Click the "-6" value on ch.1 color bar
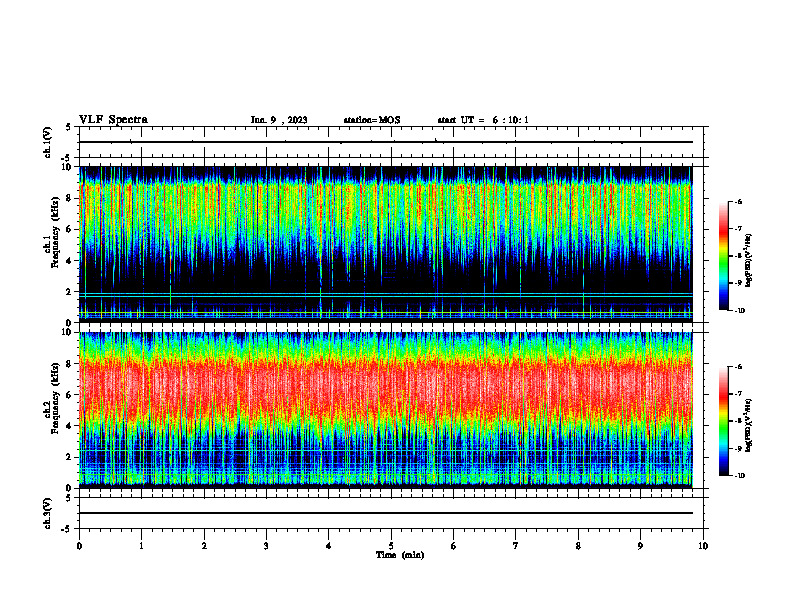The image size is (792, 612). pos(738,201)
